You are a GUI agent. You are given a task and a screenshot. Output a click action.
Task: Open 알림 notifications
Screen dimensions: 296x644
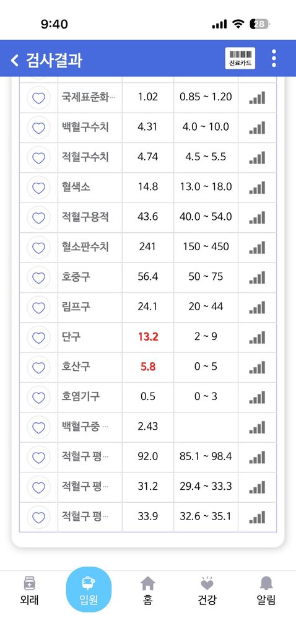[266, 591]
